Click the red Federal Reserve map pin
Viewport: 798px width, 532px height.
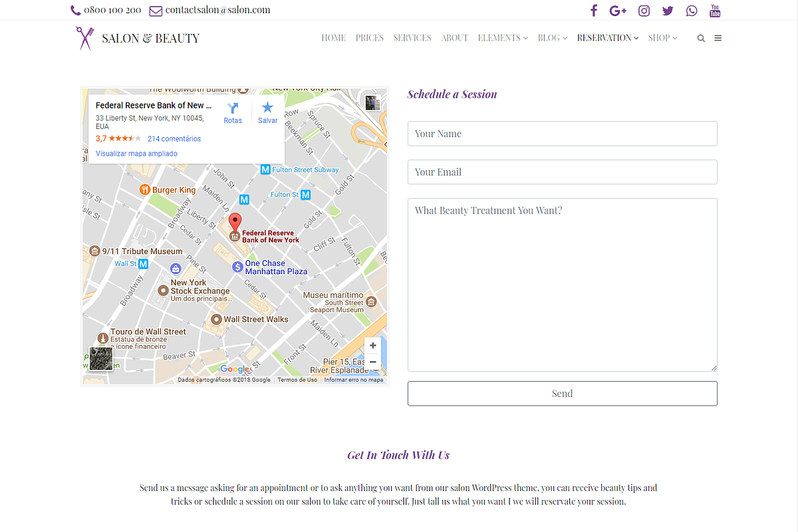pos(235,223)
